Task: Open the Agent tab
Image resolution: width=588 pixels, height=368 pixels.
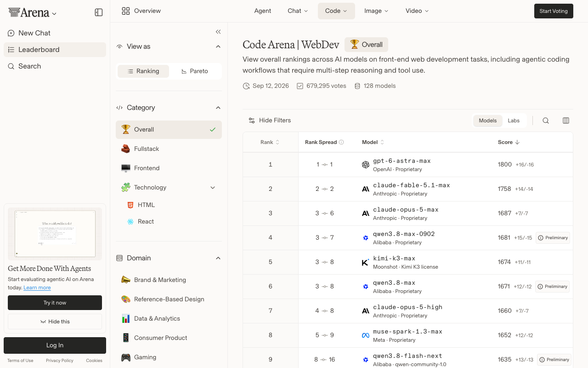Action: [263, 11]
